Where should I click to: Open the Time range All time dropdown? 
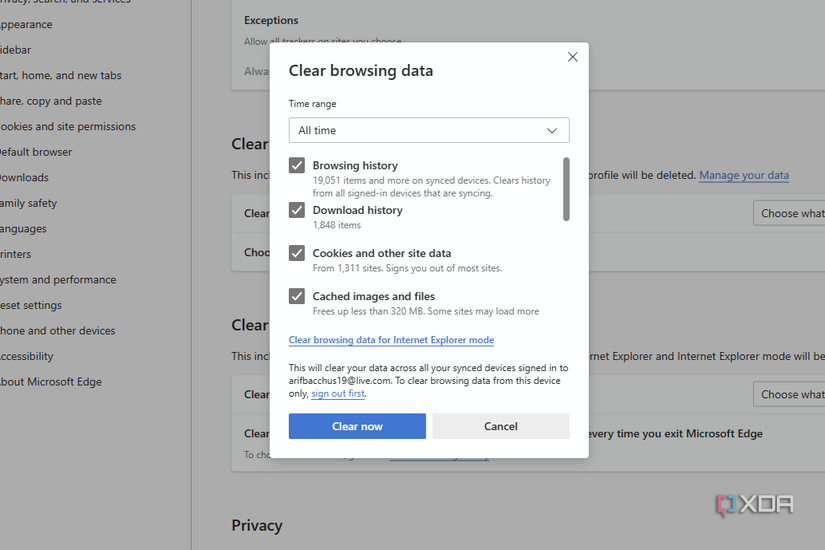(429, 130)
